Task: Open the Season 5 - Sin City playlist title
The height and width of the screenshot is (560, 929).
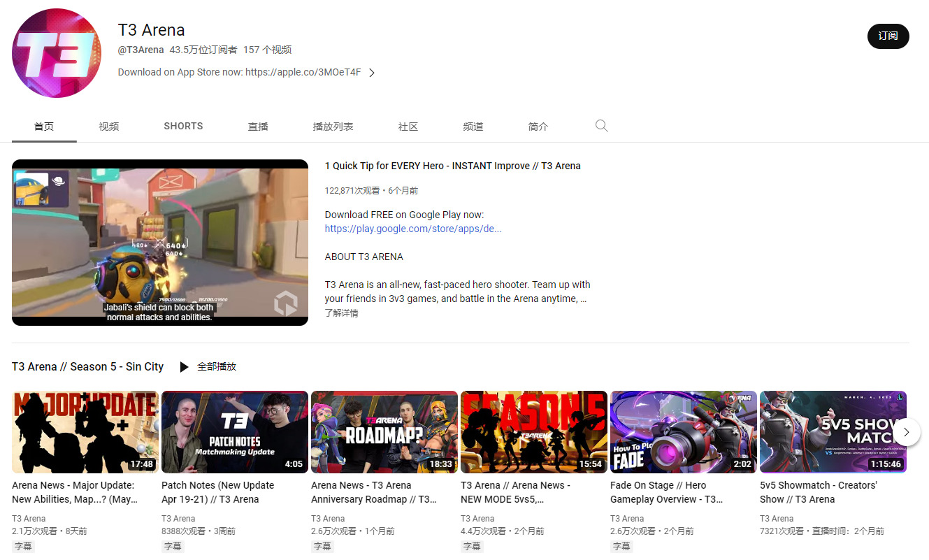Action: pyautogui.click(x=87, y=367)
